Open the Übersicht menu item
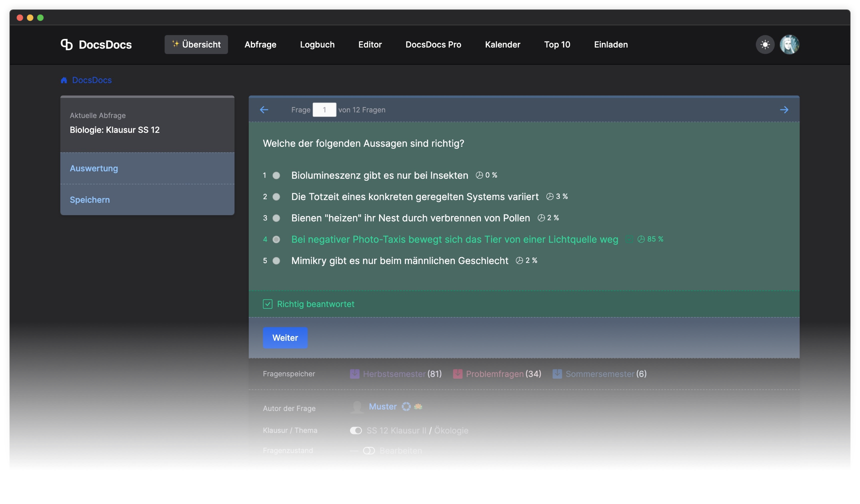Image resolution: width=860 pixels, height=504 pixels. click(x=196, y=44)
